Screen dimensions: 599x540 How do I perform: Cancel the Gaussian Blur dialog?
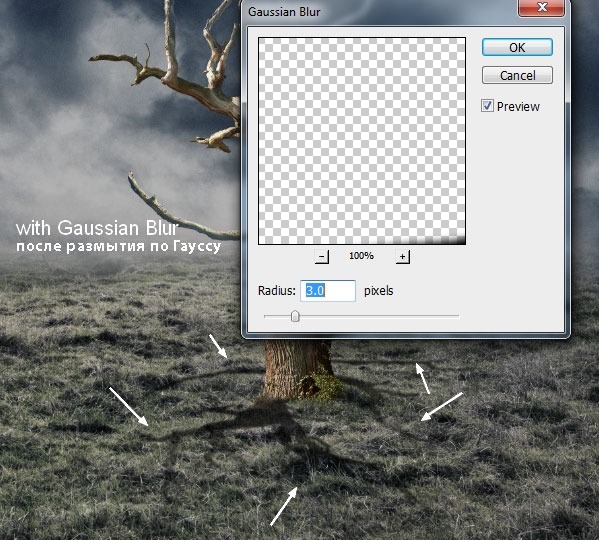pos(517,75)
